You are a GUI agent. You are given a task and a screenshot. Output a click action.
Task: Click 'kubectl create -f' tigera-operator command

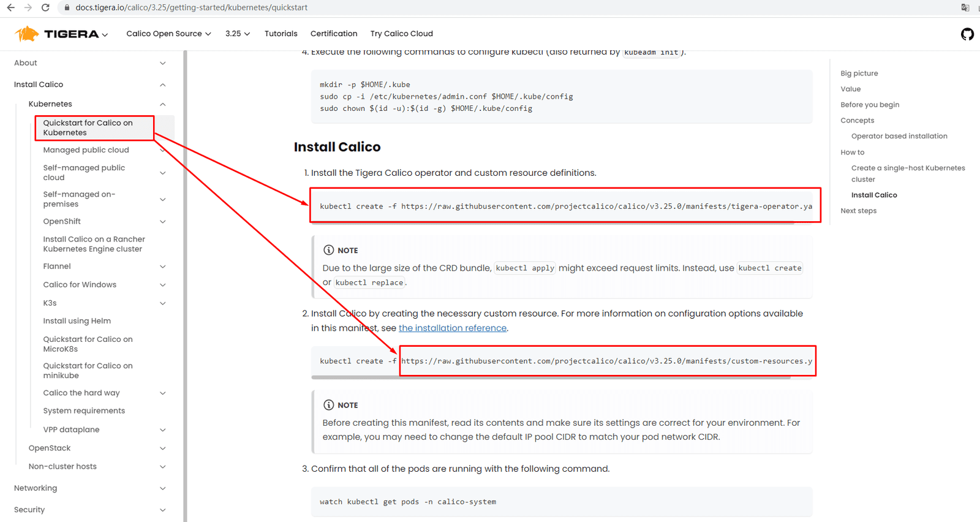tap(566, 206)
